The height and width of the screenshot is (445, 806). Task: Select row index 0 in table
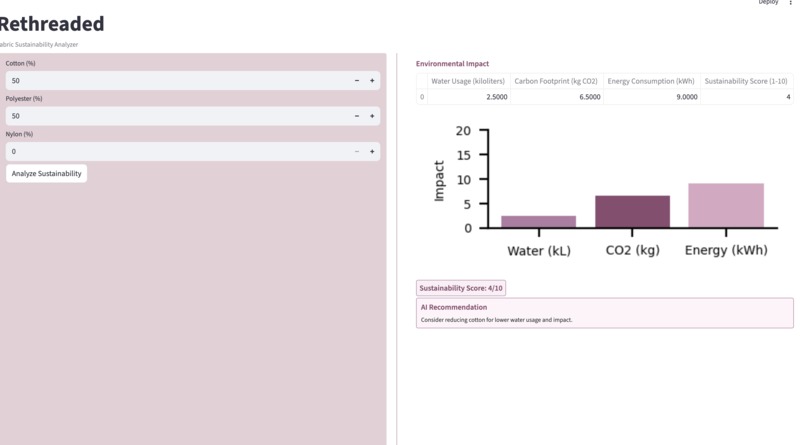[422, 97]
